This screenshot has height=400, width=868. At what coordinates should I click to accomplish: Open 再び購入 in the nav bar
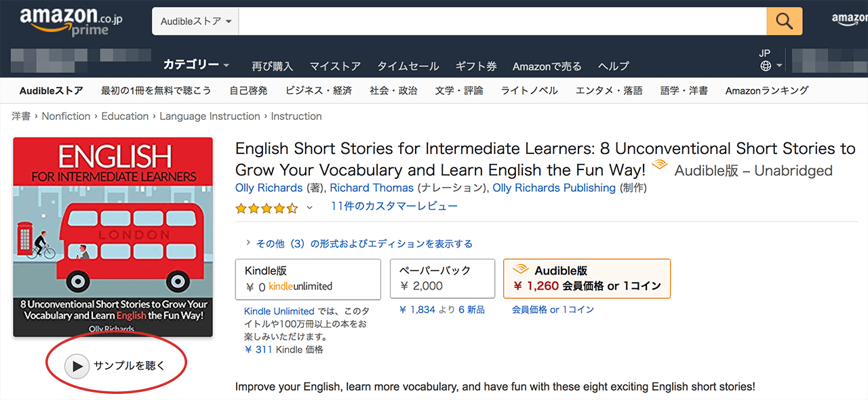[x=272, y=66]
